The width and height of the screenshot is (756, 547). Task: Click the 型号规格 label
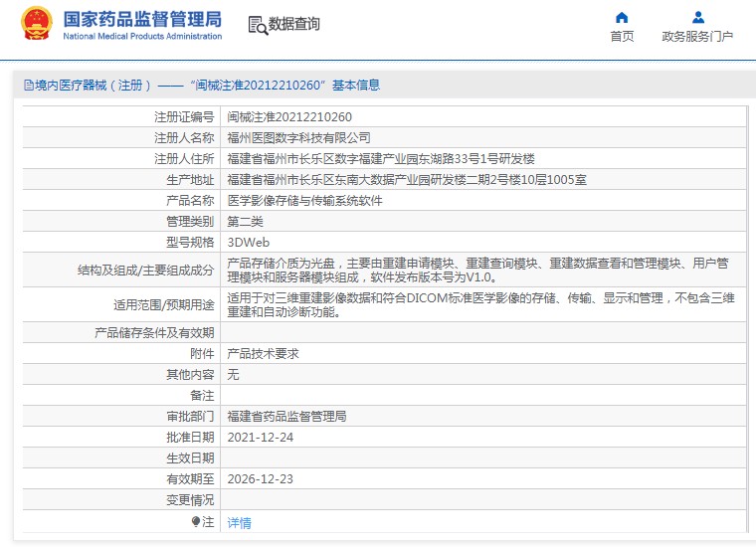pos(190,242)
